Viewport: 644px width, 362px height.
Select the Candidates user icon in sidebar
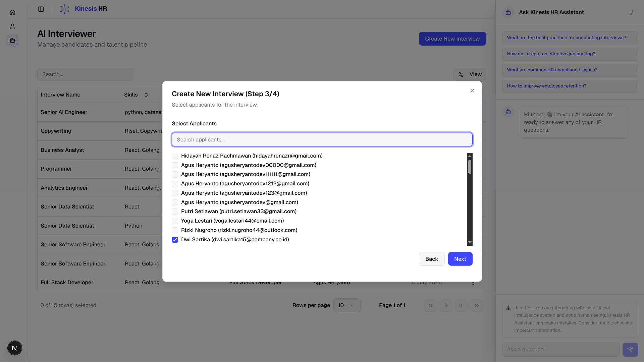click(12, 26)
